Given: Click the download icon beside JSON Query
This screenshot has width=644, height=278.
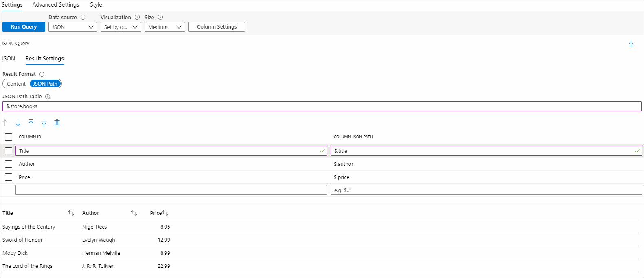Looking at the screenshot, I should pyautogui.click(x=631, y=43).
